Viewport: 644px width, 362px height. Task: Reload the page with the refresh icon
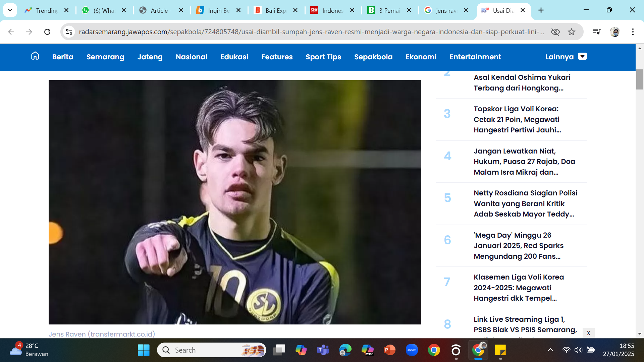(47, 32)
